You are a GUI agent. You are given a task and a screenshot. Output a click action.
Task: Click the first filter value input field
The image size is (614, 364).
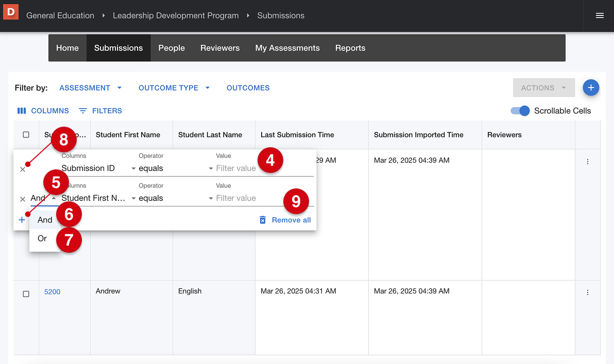(x=237, y=168)
